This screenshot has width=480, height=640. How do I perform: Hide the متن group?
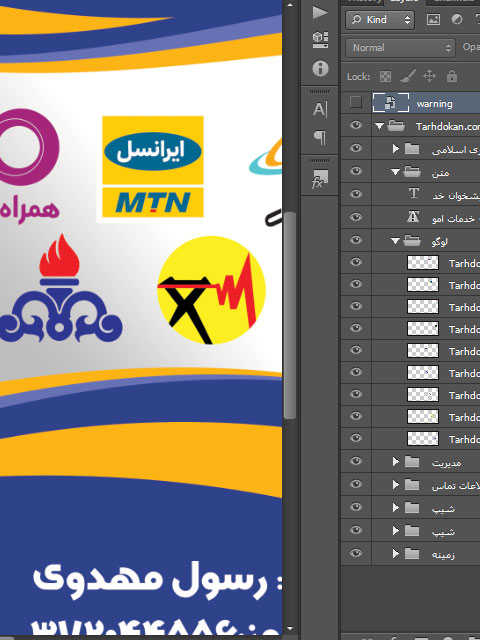coord(356,171)
